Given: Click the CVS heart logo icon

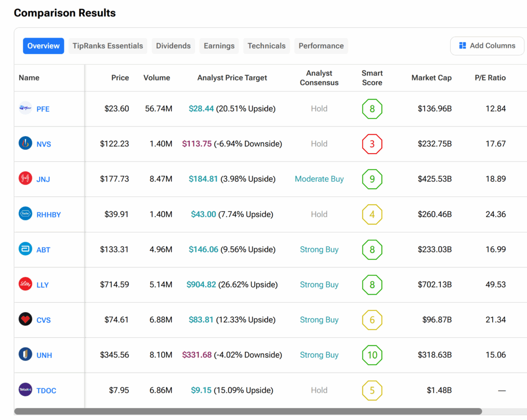Looking at the screenshot, I should point(25,319).
